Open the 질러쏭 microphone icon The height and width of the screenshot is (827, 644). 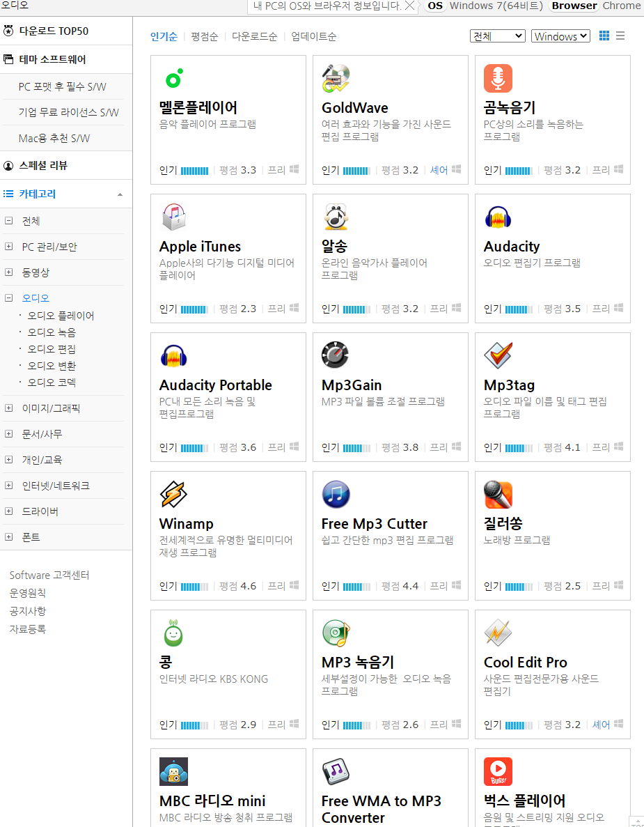(x=498, y=495)
